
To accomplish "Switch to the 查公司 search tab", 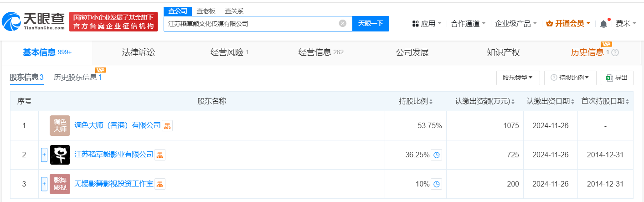I will 177,11.
